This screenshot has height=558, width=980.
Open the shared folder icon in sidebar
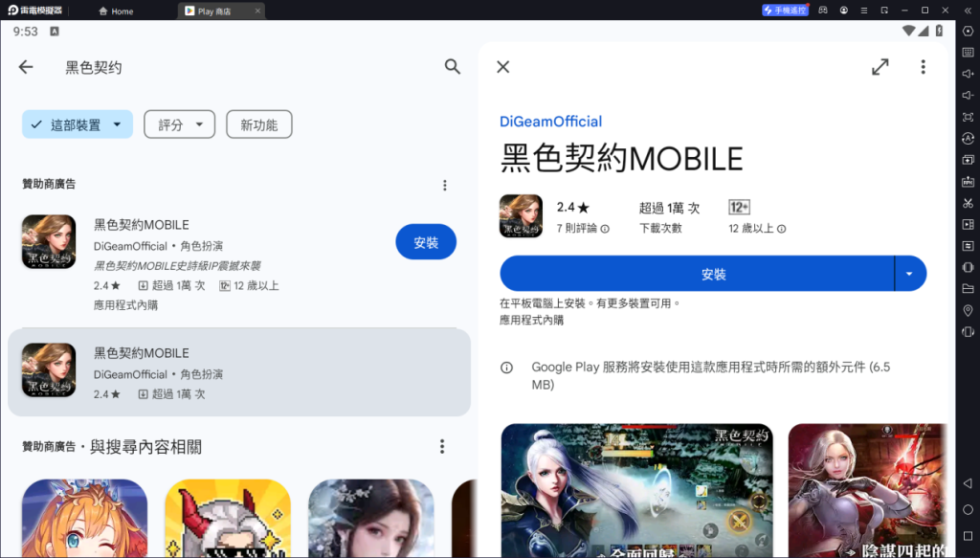click(x=969, y=289)
